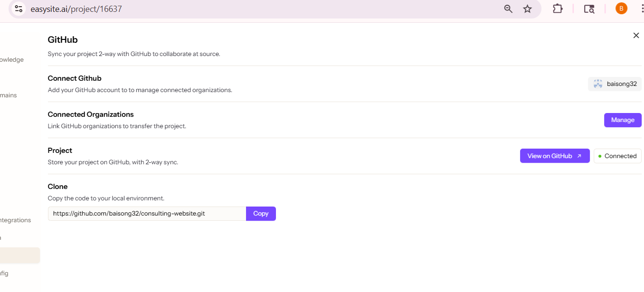
Task: Click the tab search icon in toolbar
Action: pyautogui.click(x=589, y=9)
